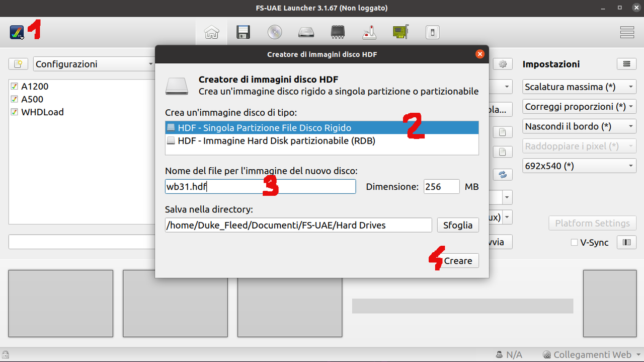Click the second screenshot thumbnail placeholder

click(175, 303)
